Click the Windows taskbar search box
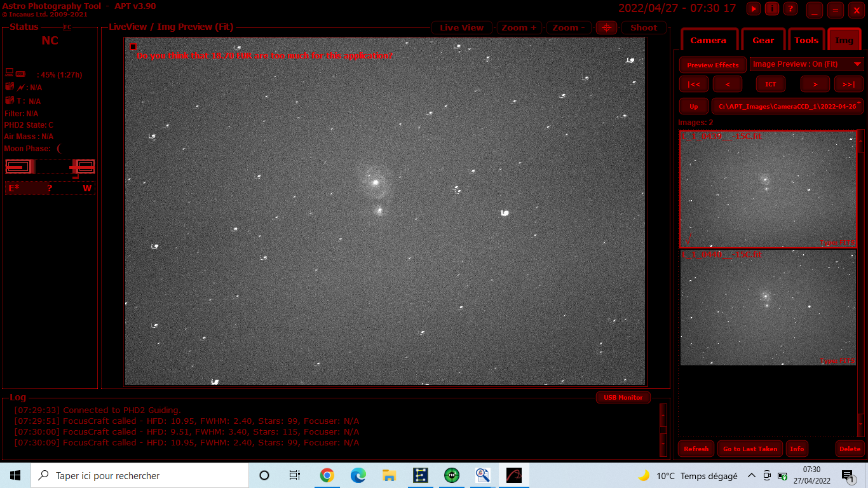This screenshot has width=868, height=488. tap(140, 475)
